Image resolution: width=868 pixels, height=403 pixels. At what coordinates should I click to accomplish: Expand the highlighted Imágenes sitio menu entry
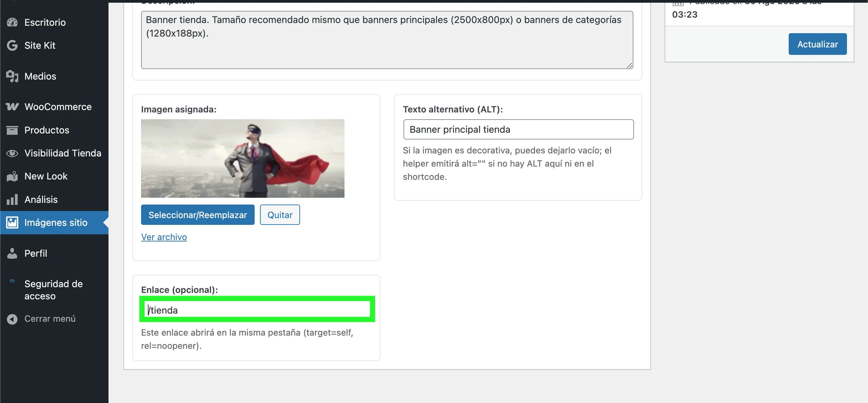point(55,222)
